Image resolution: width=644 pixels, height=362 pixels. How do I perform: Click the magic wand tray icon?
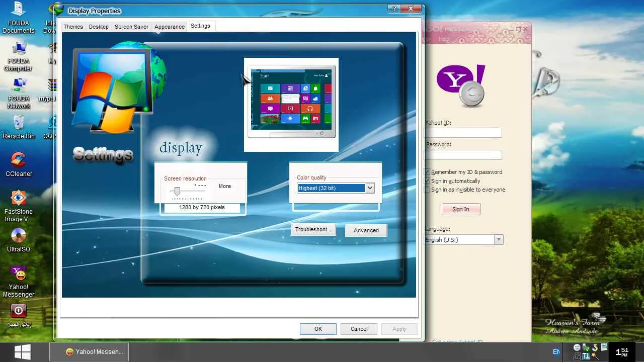[x=595, y=356]
